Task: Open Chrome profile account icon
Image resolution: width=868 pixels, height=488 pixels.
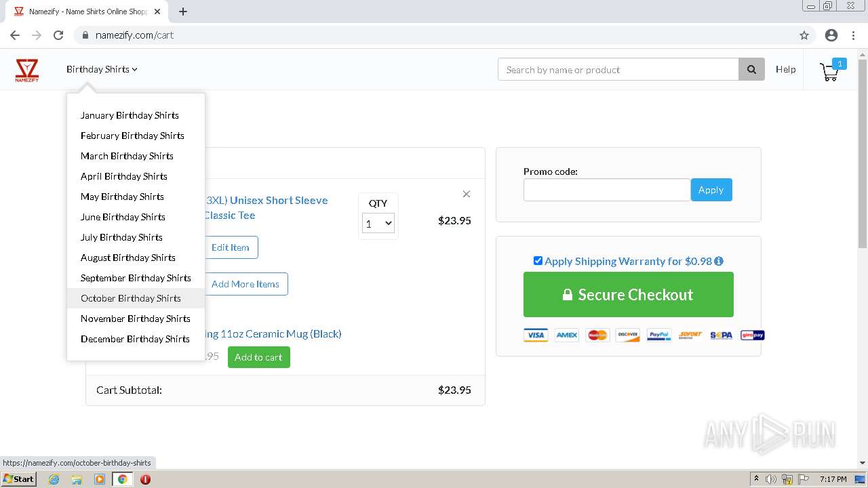Action: (831, 35)
